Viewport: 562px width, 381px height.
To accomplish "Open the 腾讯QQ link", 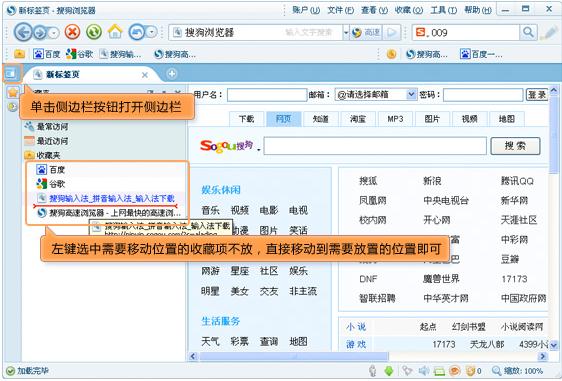I will click(517, 181).
